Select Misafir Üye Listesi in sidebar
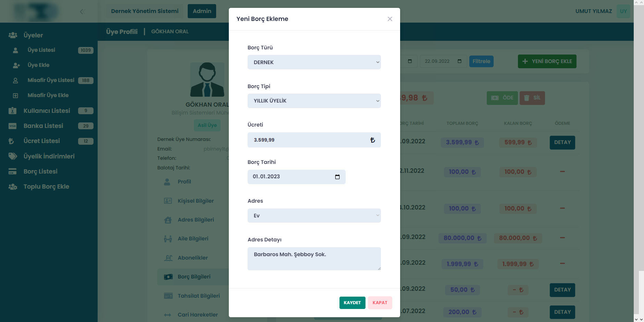 click(x=51, y=80)
